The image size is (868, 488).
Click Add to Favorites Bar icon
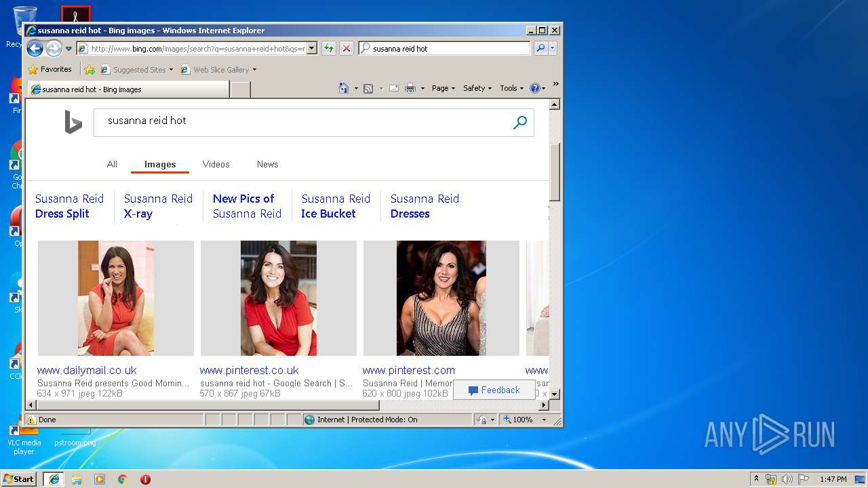pos(90,69)
